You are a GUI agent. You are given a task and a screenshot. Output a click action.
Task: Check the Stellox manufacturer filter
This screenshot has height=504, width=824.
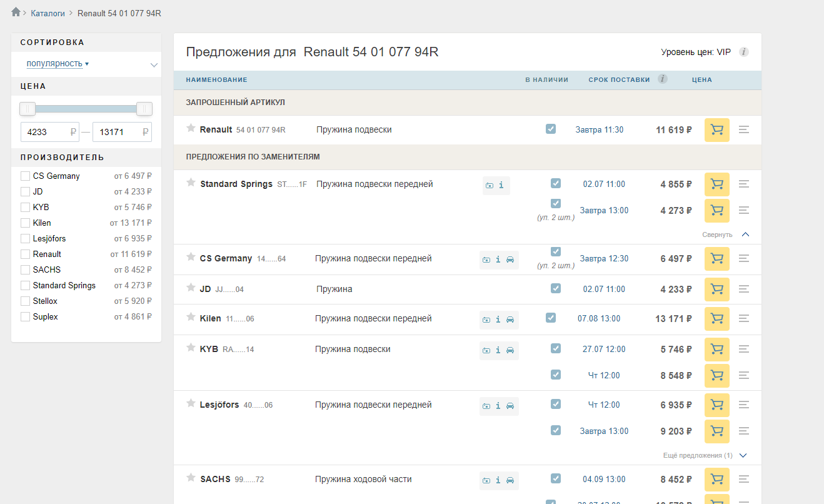coord(25,301)
